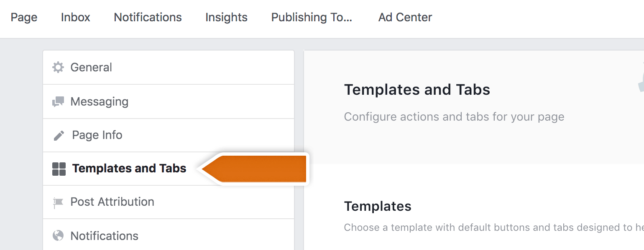Viewport: 644px width, 250px height.
Task: Click the gear icon beside General
Action: [59, 67]
